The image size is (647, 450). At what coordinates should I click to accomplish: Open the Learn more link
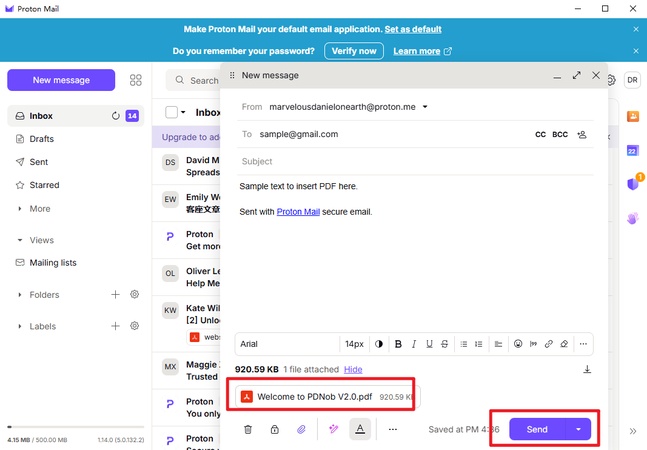422,51
